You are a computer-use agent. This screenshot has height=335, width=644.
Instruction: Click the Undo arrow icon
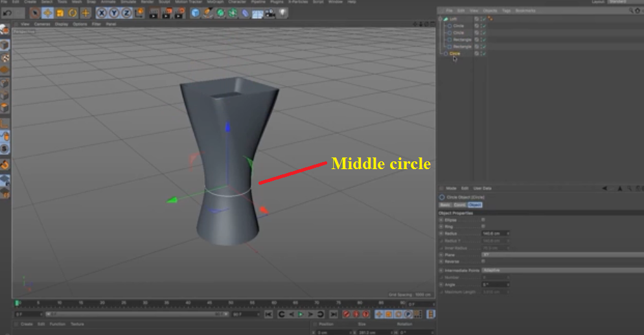tap(7, 13)
